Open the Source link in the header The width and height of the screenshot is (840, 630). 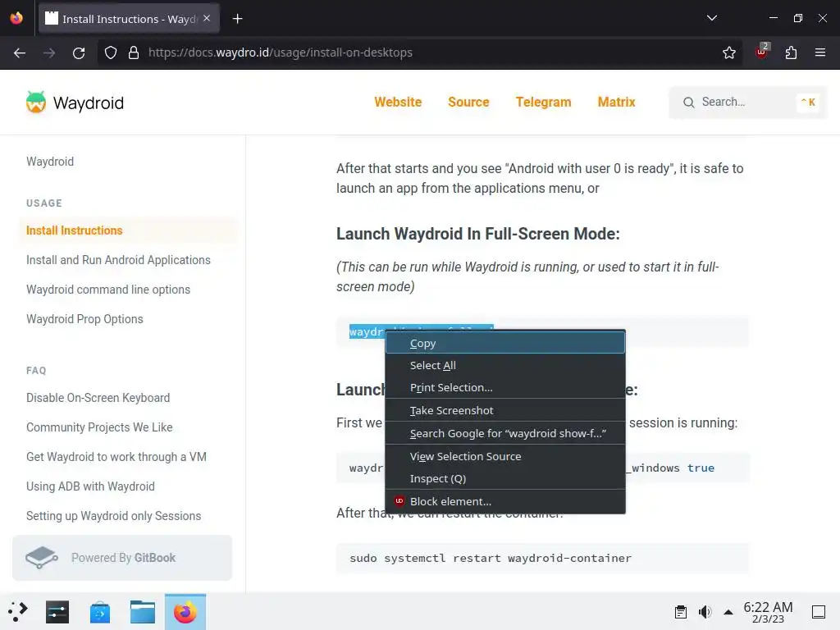tap(468, 102)
